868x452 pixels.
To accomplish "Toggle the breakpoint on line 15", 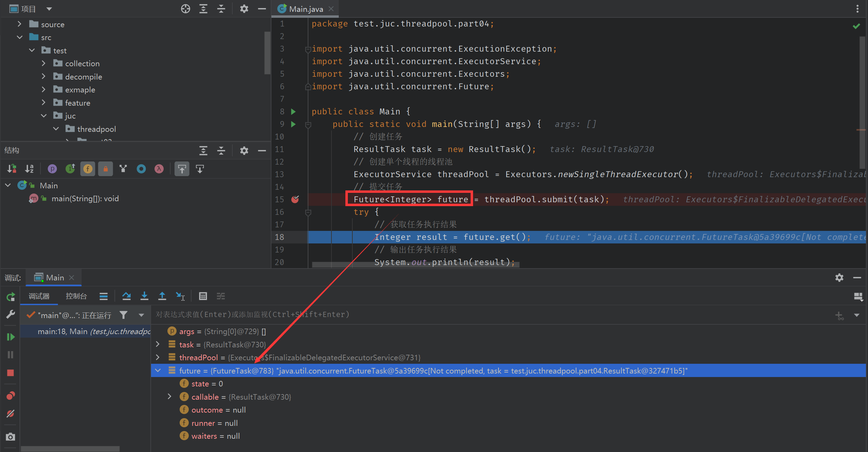I will click(295, 199).
